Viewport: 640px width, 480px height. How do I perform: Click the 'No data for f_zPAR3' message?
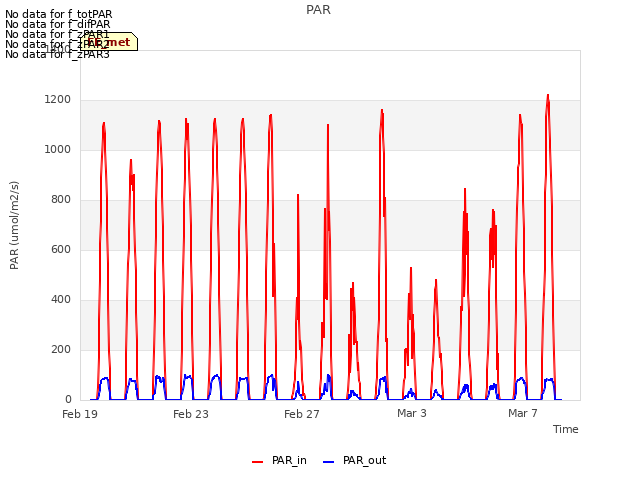[57, 54]
